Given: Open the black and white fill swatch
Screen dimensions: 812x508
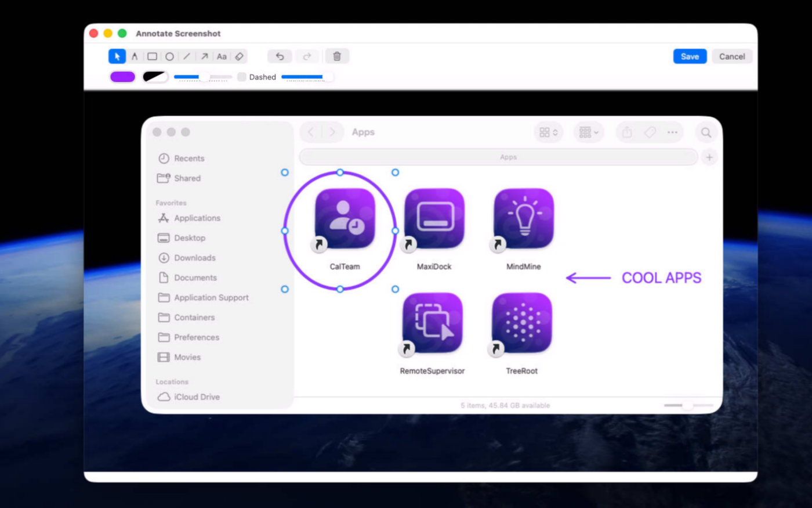Looking at the screenshot, I should click(x=155, y=77).
